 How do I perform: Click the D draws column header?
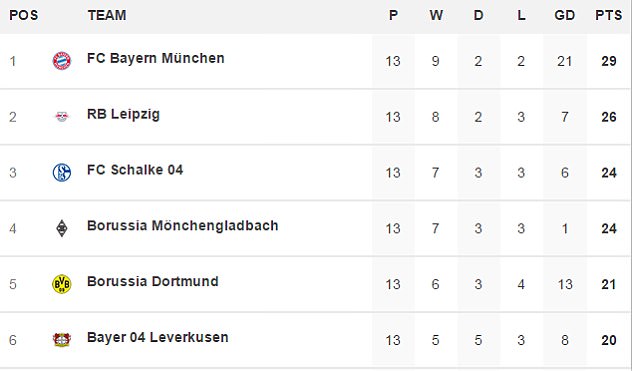[478, 15]
